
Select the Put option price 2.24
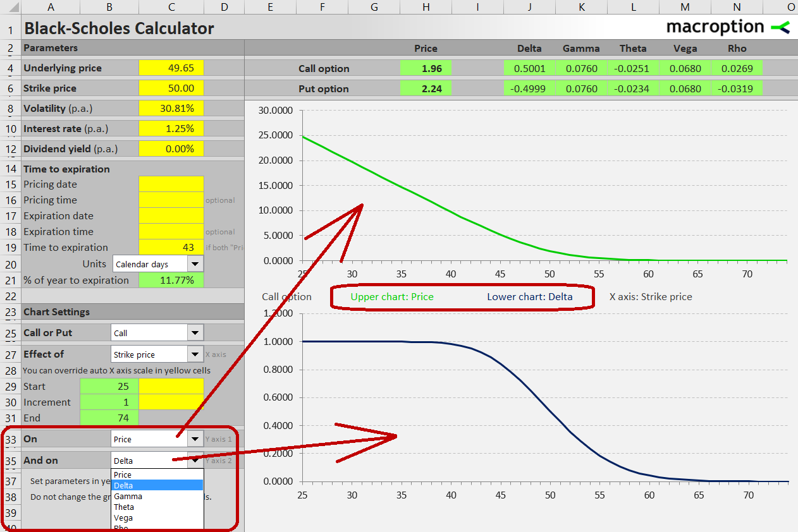coord(426,88)
